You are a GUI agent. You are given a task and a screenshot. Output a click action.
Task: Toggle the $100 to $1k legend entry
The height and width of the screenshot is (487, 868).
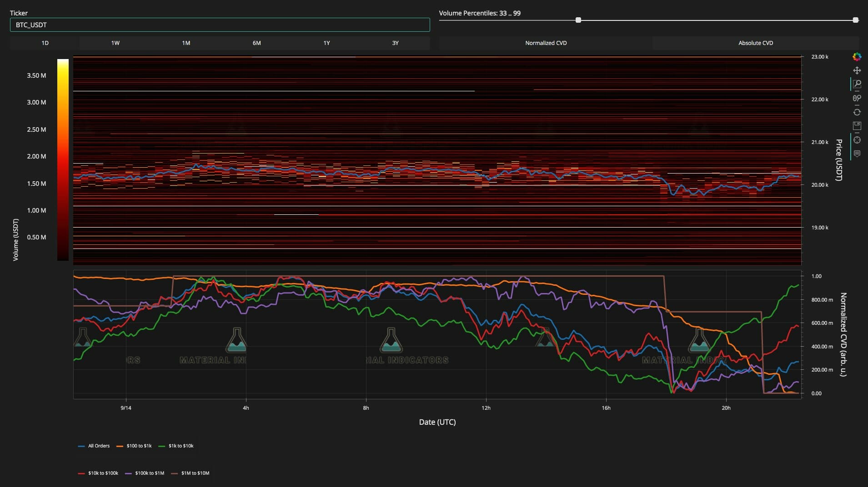point(134,446)
